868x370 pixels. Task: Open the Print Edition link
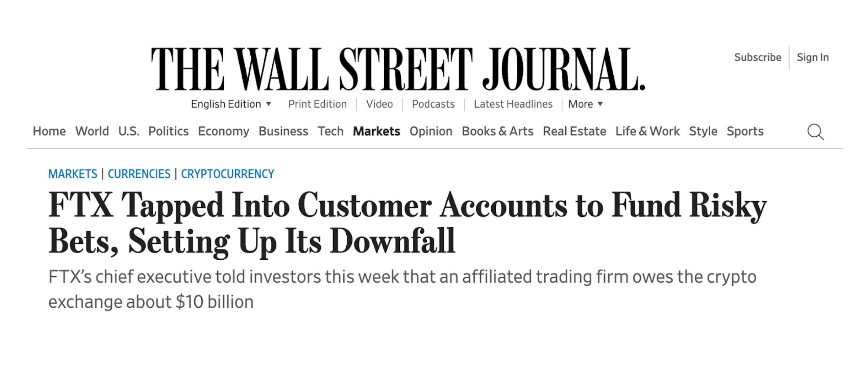(317, 104)
